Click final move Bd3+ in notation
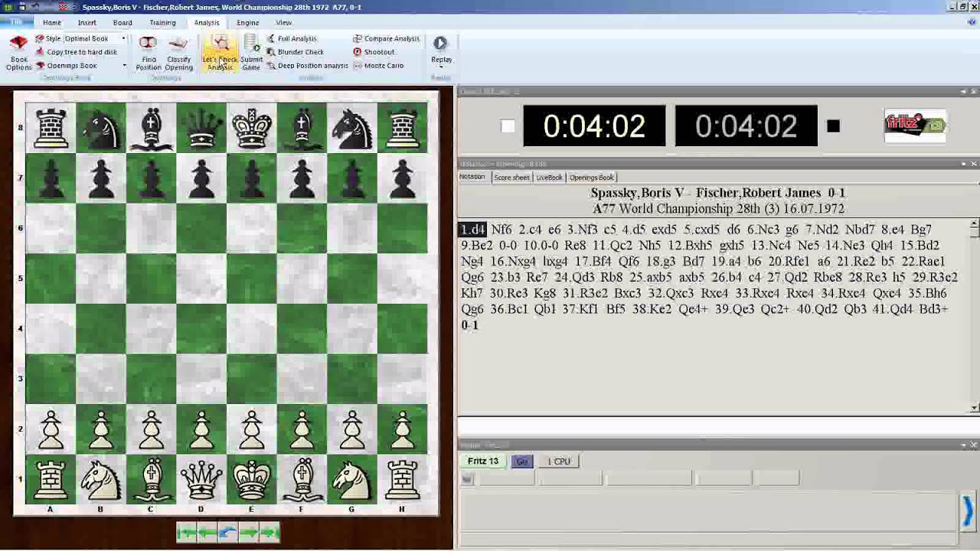980x551 pixels. click(x=933, y=309)
